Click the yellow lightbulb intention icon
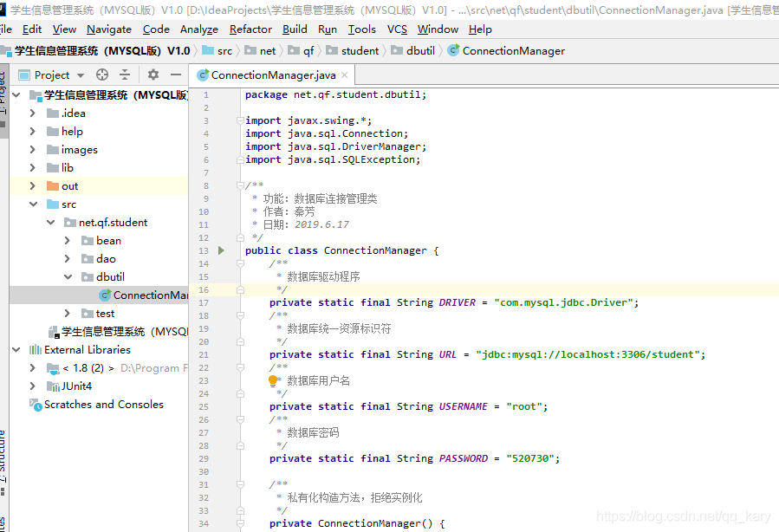 [273, 380]
